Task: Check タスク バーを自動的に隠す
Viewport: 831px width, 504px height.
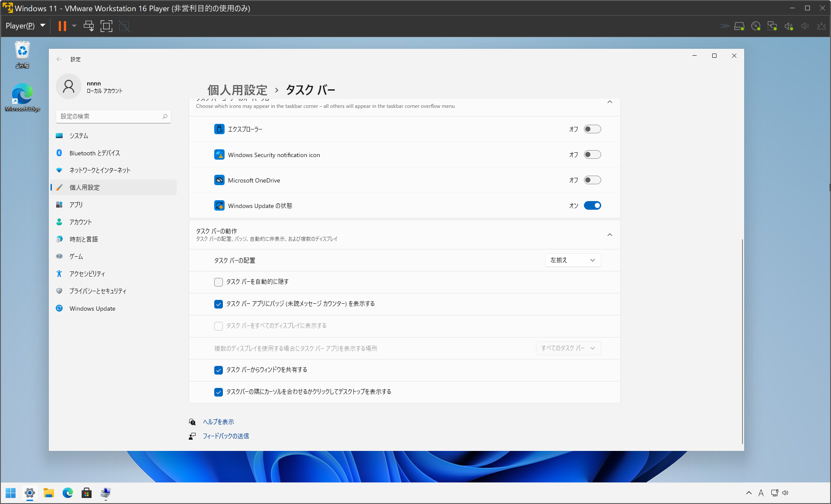Action: coord(219,282)
